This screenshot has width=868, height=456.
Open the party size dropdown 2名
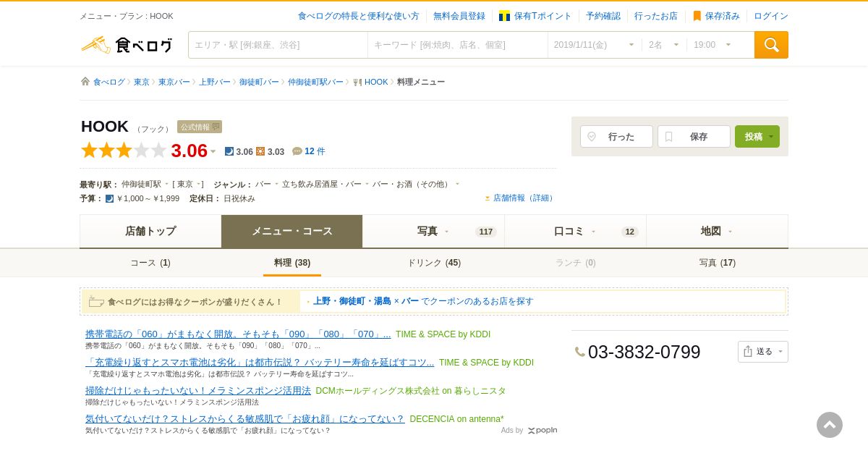[664, 45]
